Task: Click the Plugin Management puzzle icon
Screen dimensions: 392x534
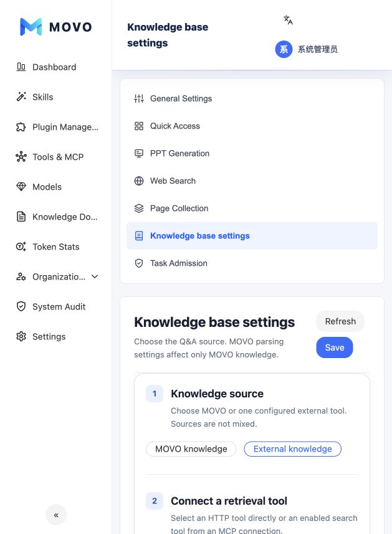Action: pos(21,127)
